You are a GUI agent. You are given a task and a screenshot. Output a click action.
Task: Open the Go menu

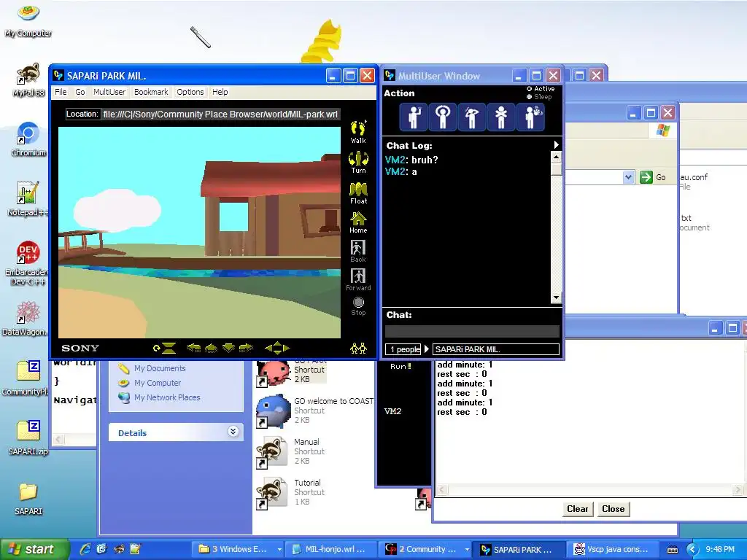point(80,92)
